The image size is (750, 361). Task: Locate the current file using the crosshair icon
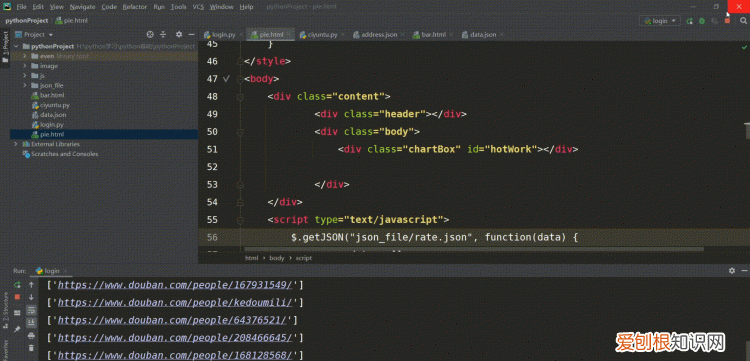(x=150, y=34)
